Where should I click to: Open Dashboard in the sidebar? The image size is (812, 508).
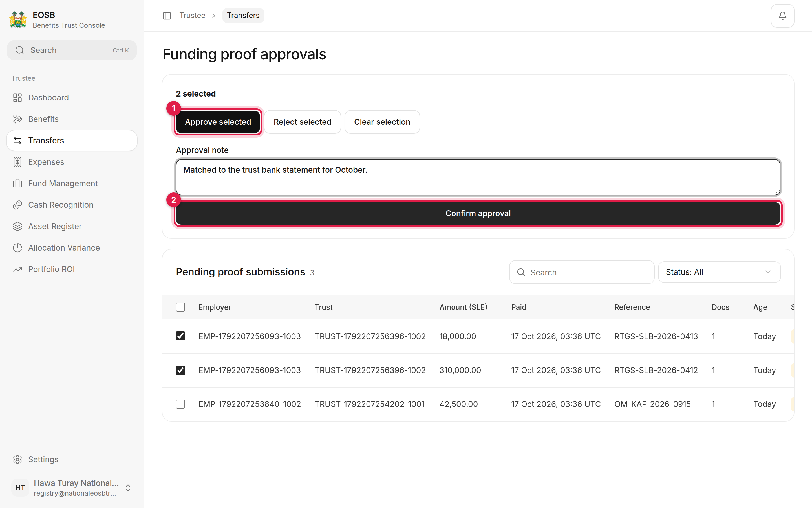(72, 98)
